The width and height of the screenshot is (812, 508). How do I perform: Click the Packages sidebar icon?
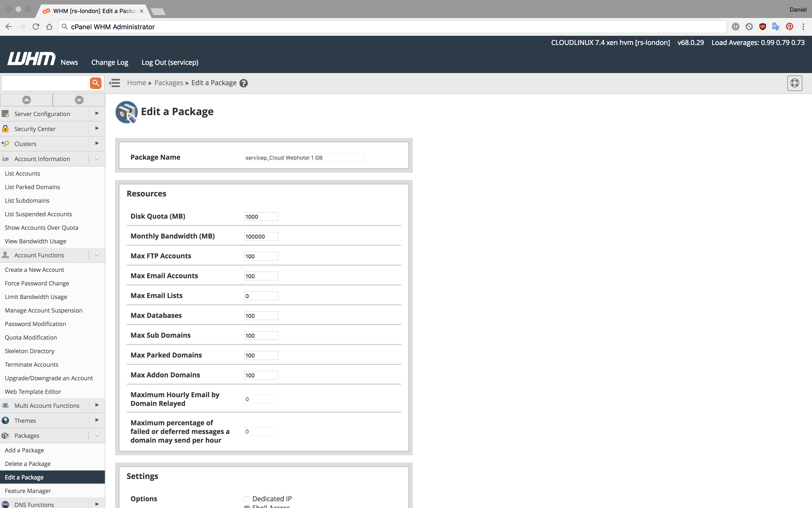[5, 435]
